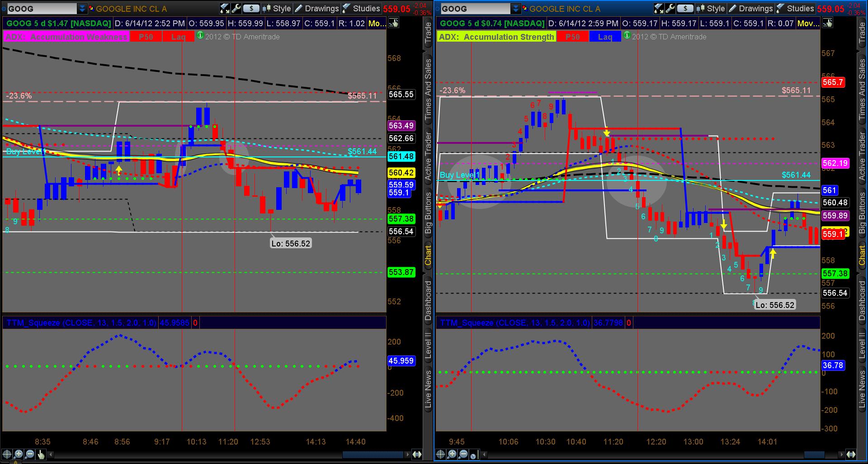Open the flask quick-study icon in left chart
This screenshot has height=464, width=868.
(x=225, y=9)
